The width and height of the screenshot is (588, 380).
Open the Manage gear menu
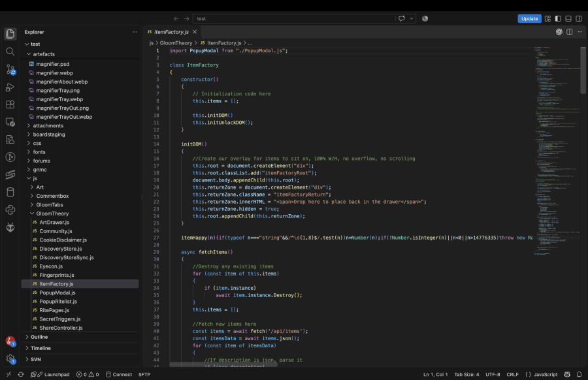click(10, 359)
